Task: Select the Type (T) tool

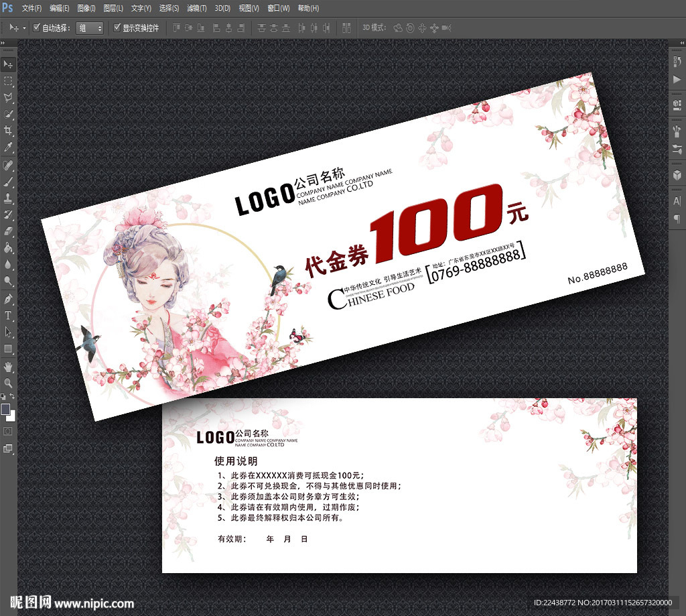Action: [x=8, y=316]
